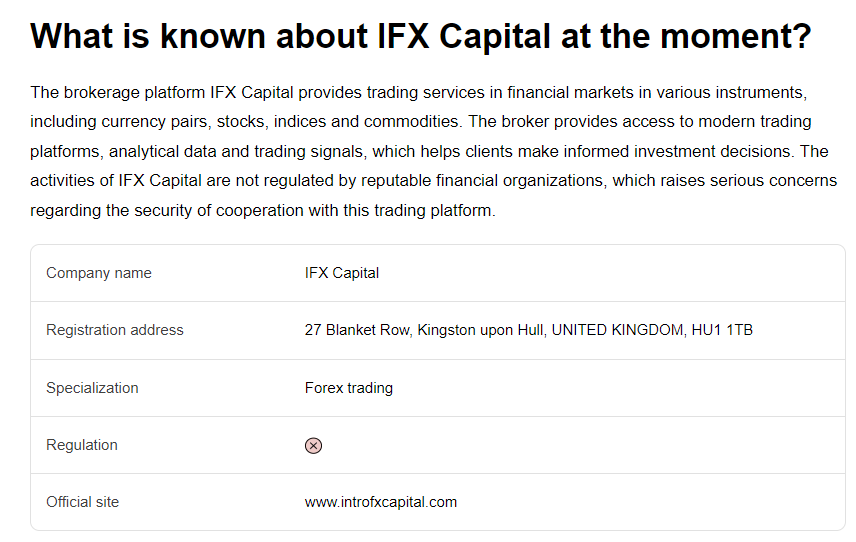Click the red X regulation icon

[x=313, y=446]
